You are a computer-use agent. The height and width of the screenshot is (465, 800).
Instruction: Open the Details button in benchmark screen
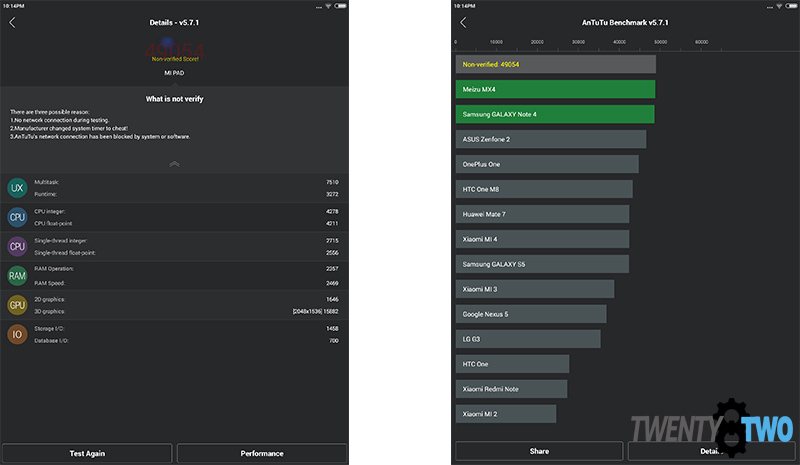(x=712, y=451)
